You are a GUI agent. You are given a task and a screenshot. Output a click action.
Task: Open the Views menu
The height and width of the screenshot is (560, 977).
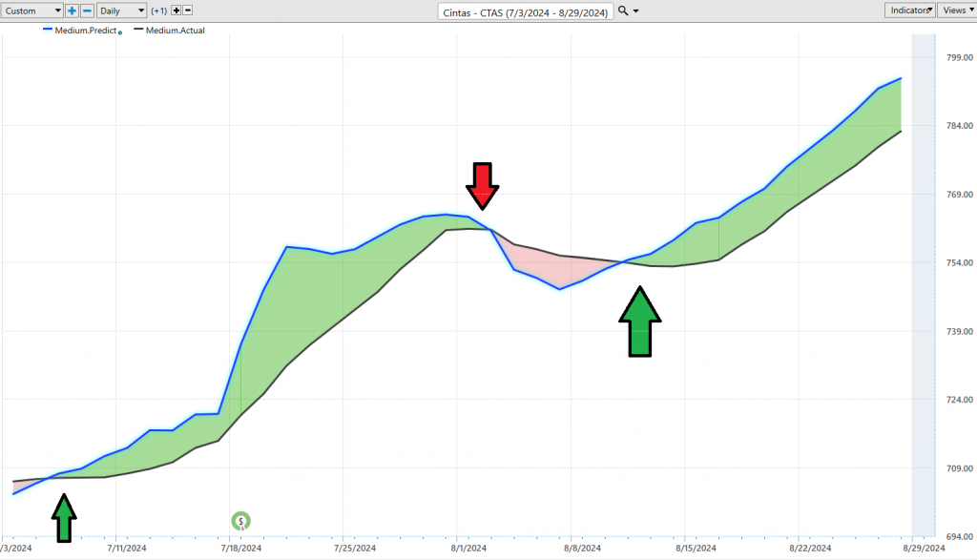(956, 10)
